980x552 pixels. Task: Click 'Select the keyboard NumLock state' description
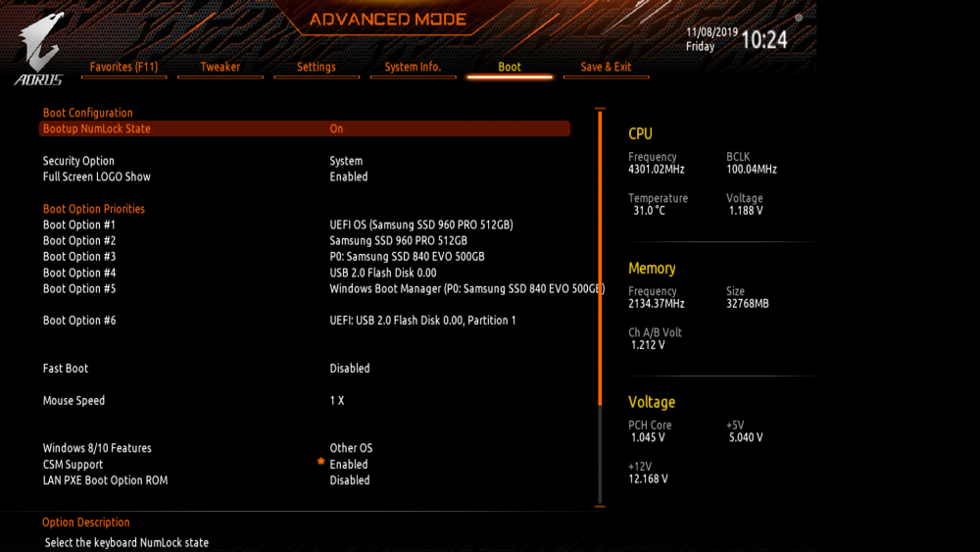tap(126, 542)
